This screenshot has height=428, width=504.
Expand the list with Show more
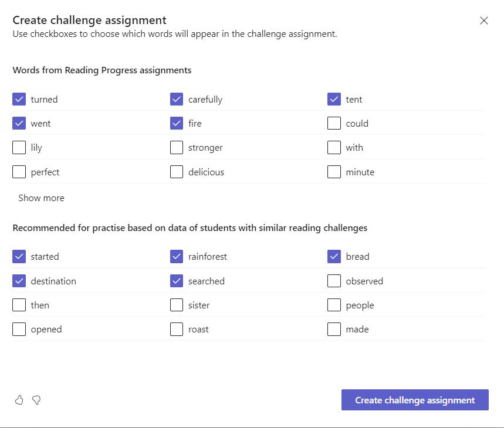tap(41, 198)
